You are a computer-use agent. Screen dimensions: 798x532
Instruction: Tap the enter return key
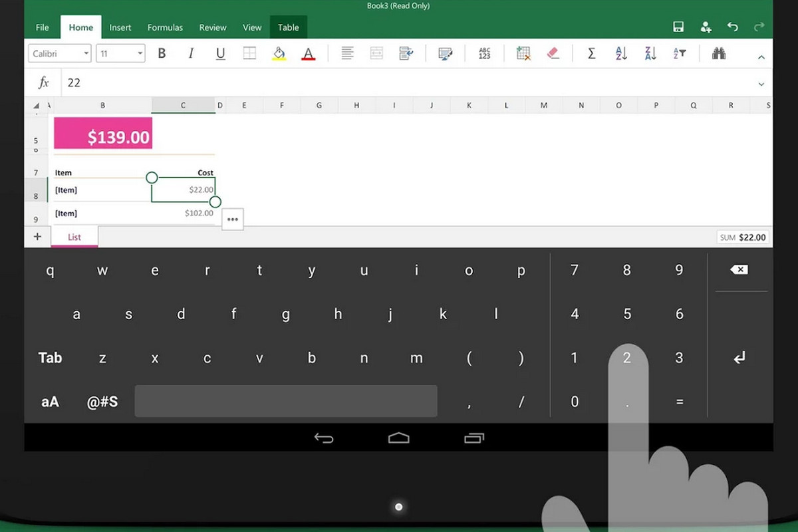pos(739,359)
